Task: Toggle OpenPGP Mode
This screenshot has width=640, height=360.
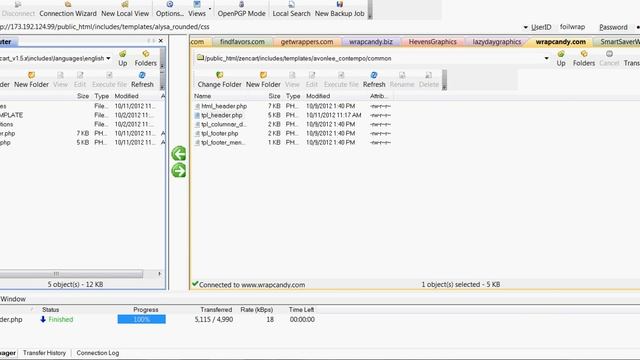Action: pos(241,9)
